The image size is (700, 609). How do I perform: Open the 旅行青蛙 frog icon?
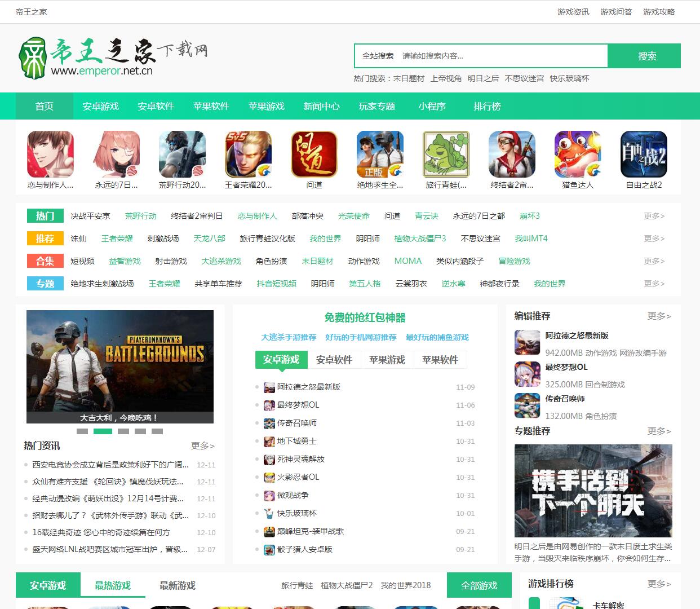tap(446, 155)
